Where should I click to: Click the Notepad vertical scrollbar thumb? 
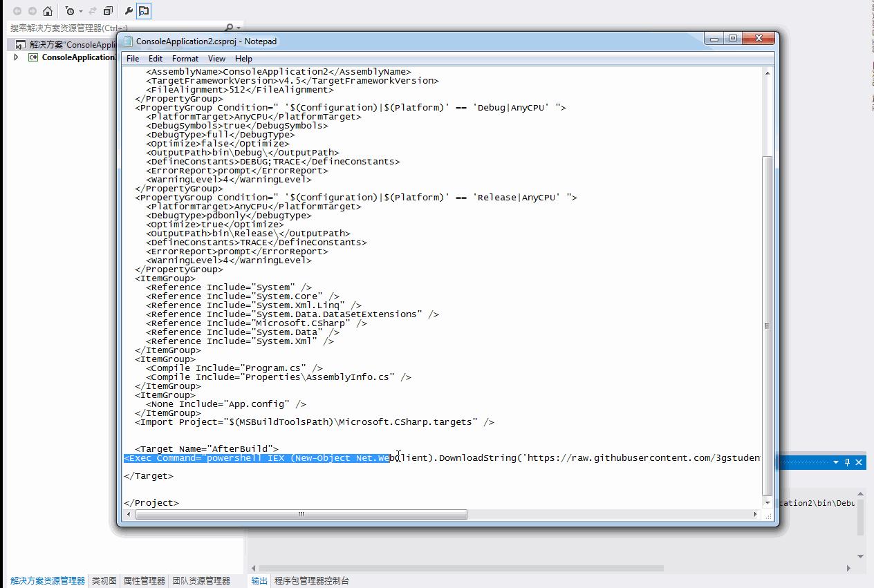(767, 325)
